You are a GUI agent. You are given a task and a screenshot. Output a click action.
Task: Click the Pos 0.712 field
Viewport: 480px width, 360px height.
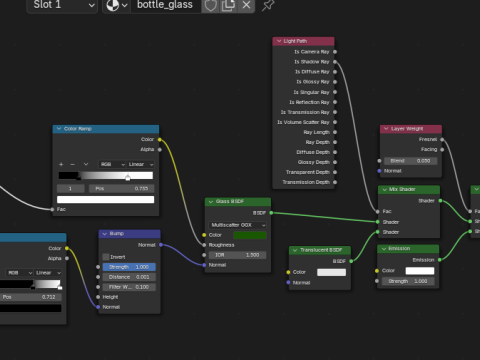(31, 297)
